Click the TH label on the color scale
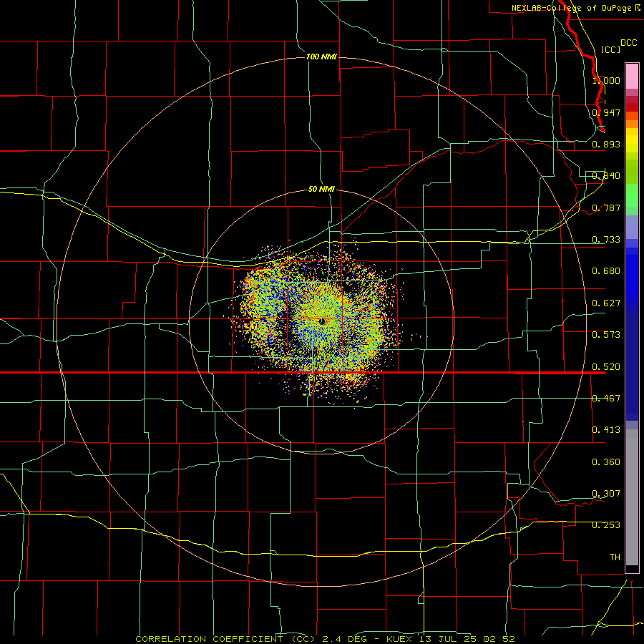Screen dimensions: 644x644 [x=615, y=557]
